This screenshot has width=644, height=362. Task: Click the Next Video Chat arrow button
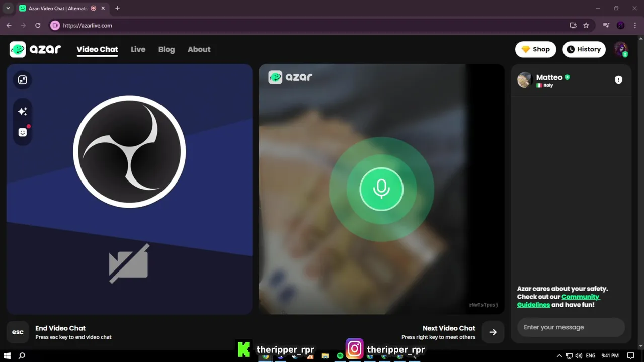pyautogui.click(x=493, y=332)
